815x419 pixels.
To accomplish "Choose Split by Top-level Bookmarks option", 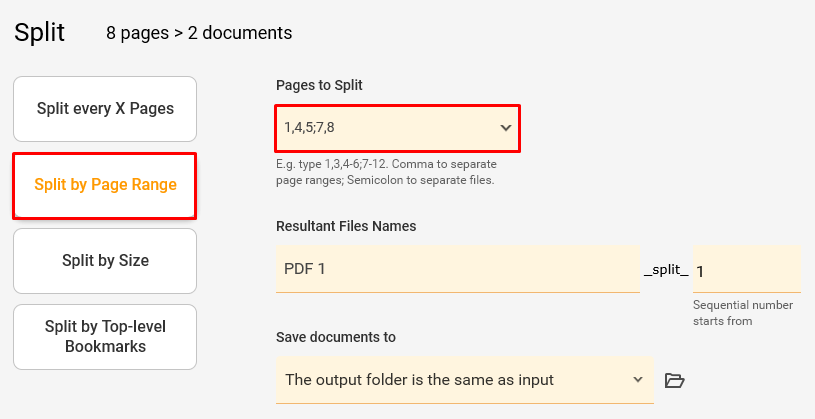I will [x=105, y=337].
